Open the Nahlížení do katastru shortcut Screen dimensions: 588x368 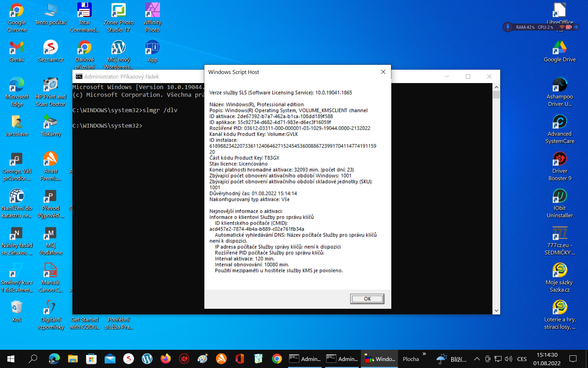click(x=16, y=203)
